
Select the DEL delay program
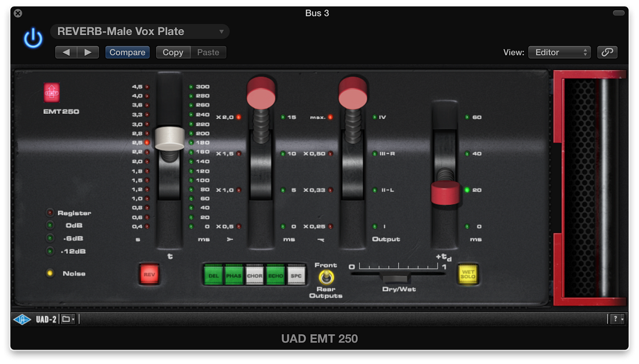coord(214,275)
